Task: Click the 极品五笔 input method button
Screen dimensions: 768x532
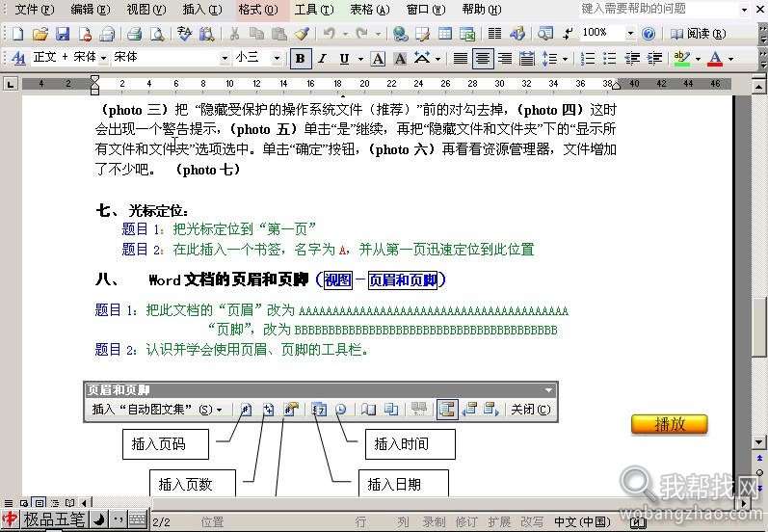Action: coord(54,519)
